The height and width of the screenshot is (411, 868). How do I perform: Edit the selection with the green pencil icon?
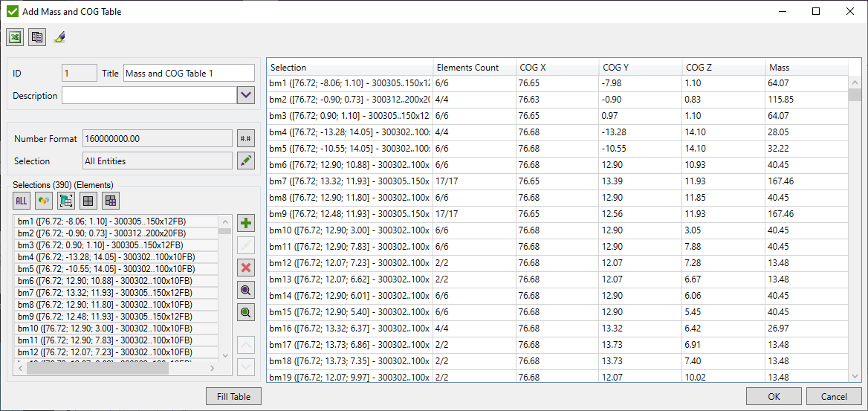pyautogui.click(x=245, y=161)
